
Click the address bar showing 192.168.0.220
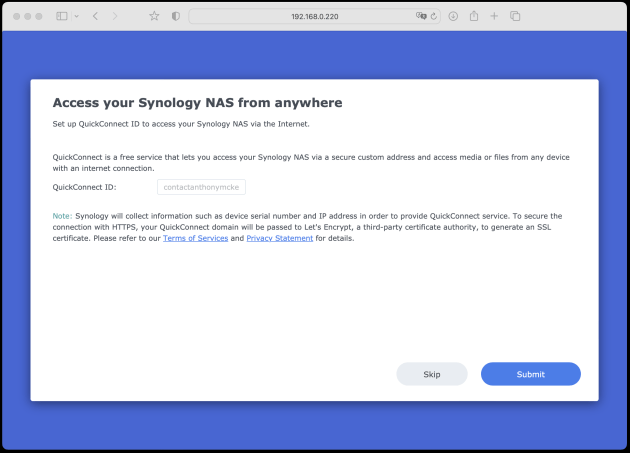tap(315, 16)
